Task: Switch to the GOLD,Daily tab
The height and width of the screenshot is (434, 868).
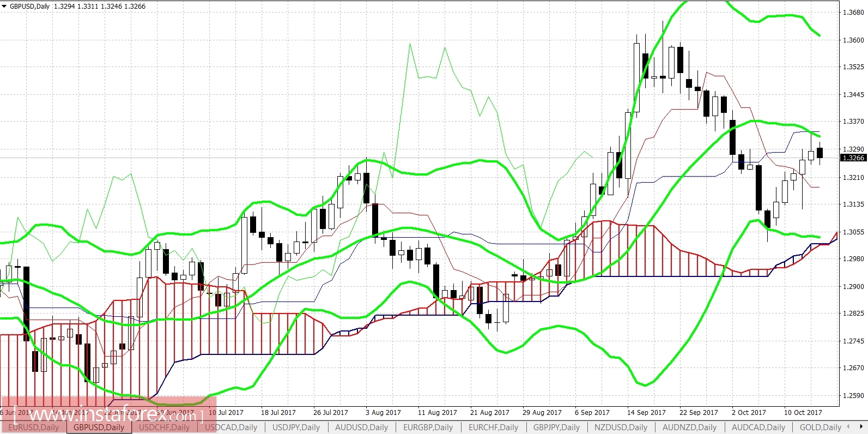Action: [x=820, y=427]
